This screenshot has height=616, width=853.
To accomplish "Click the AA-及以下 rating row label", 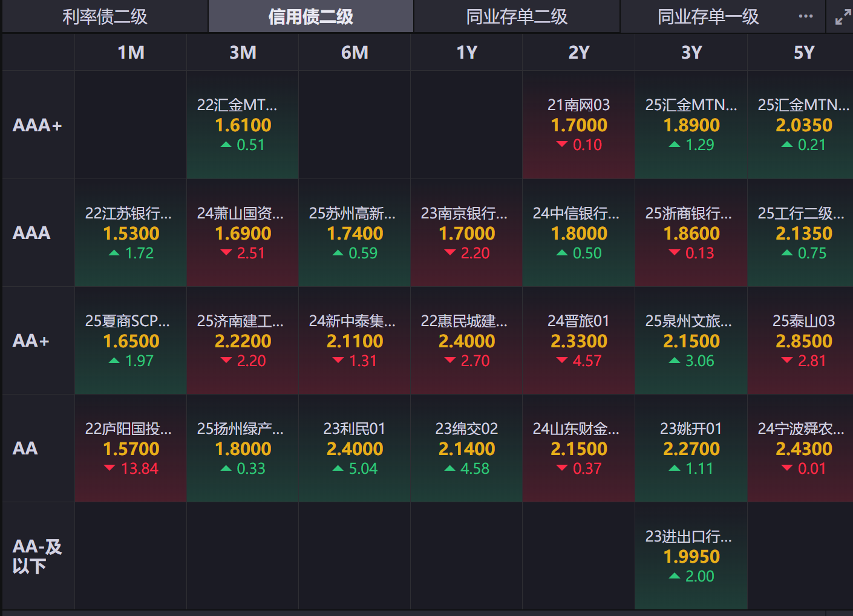I will (x=38, y=556).
